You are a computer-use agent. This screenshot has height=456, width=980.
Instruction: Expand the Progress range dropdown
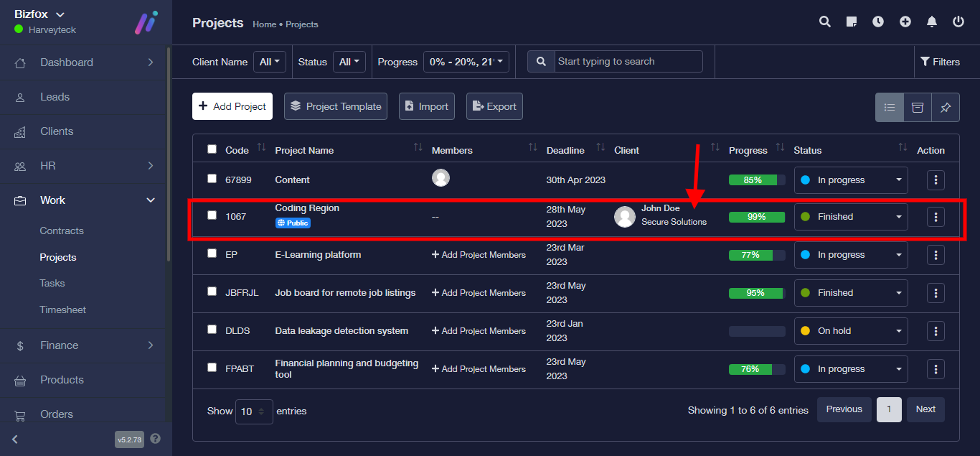(x=466, y=62)
